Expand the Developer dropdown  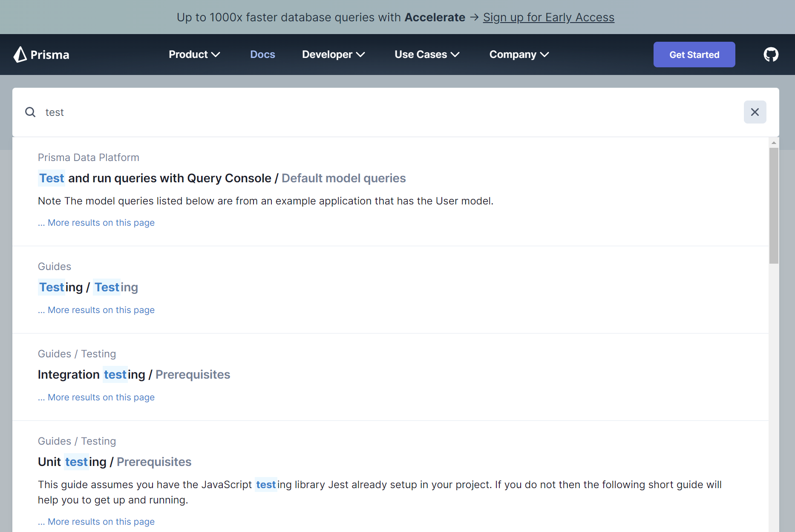334,55
